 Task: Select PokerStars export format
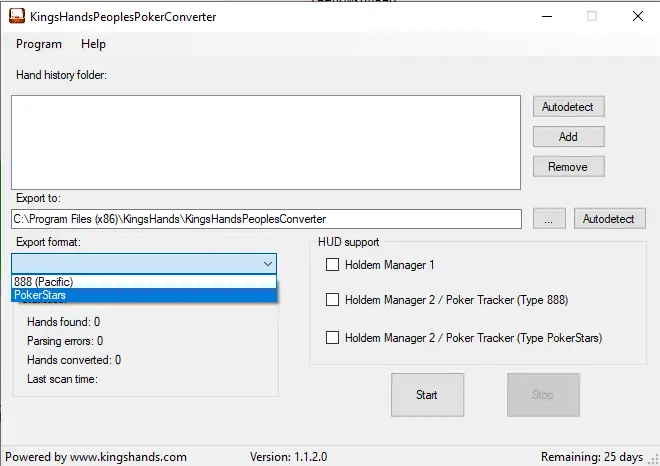tap(144, 295)
